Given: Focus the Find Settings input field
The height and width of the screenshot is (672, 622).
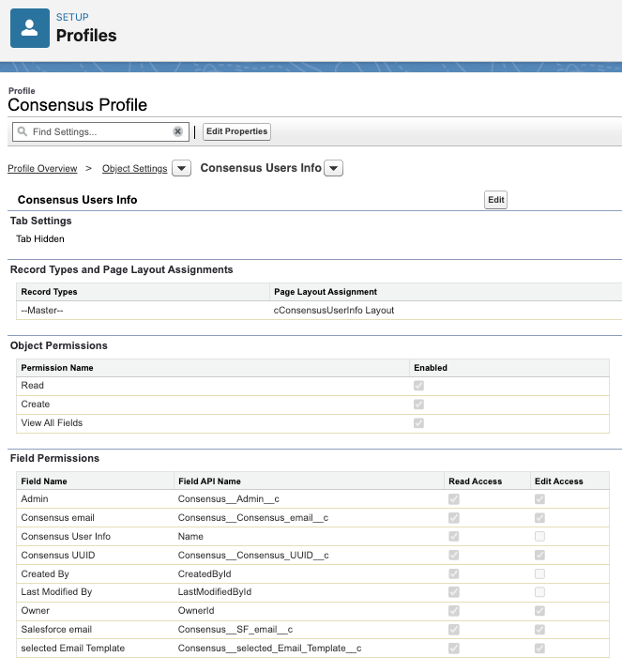Looking at the screenshot, I should tap(100, 131).
